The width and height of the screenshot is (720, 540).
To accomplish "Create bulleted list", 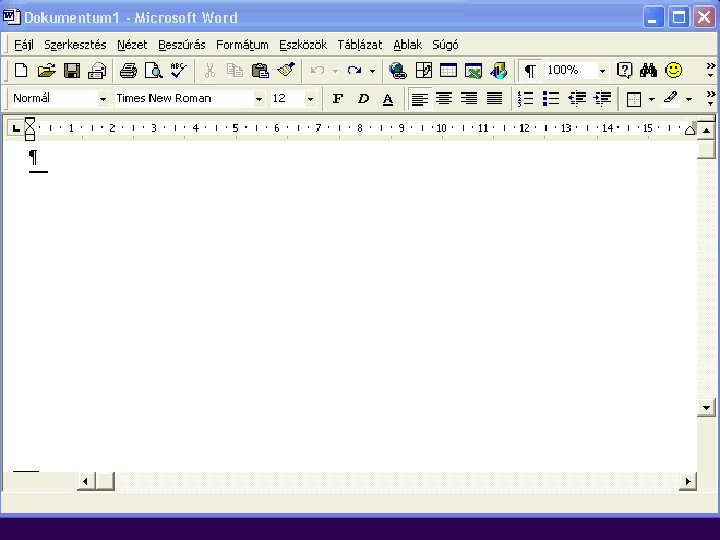I will [551, 98].
